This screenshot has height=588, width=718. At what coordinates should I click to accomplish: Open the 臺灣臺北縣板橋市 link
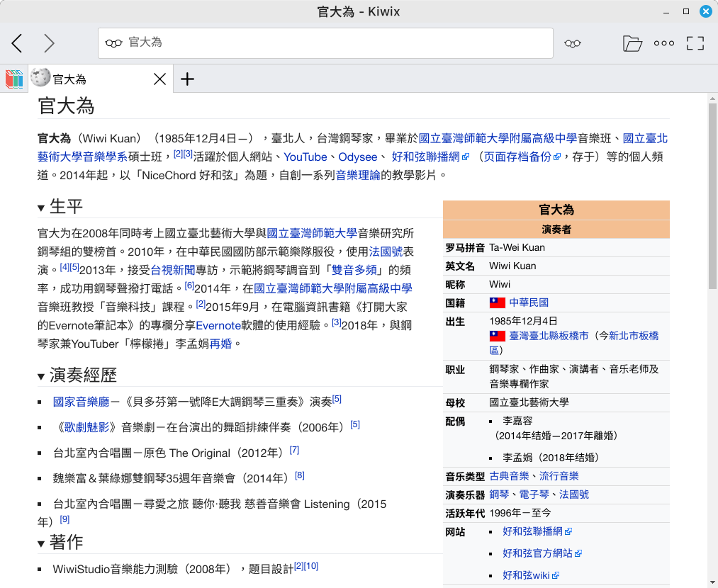(x=549, y=336)
